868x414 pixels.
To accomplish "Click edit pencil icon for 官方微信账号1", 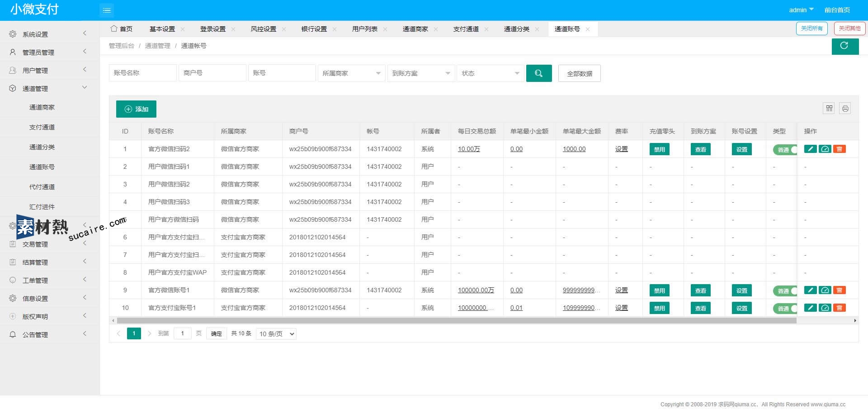I will (810, 290).
